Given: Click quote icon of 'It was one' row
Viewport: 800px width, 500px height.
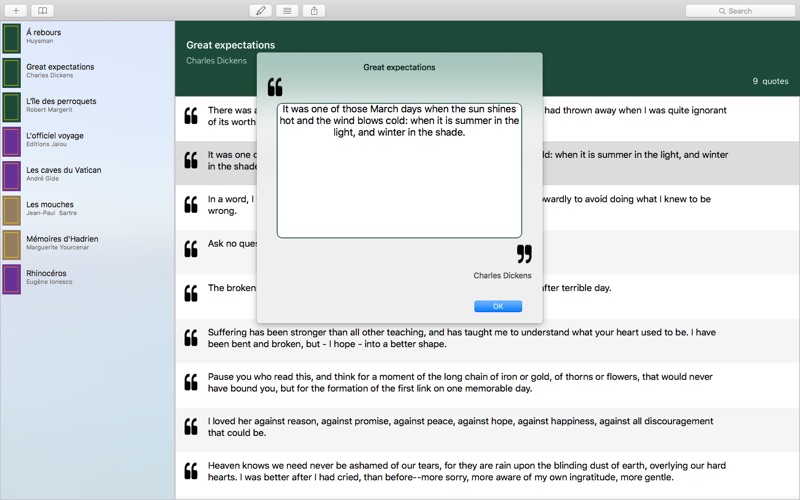Looking at the screenshot, I should [191, 160].
